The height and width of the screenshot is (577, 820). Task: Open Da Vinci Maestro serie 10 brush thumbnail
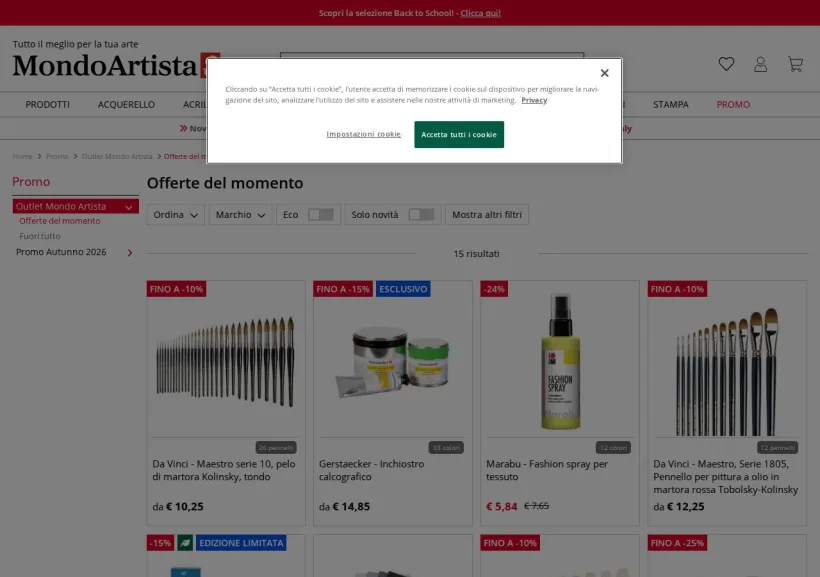pos(225,362)
